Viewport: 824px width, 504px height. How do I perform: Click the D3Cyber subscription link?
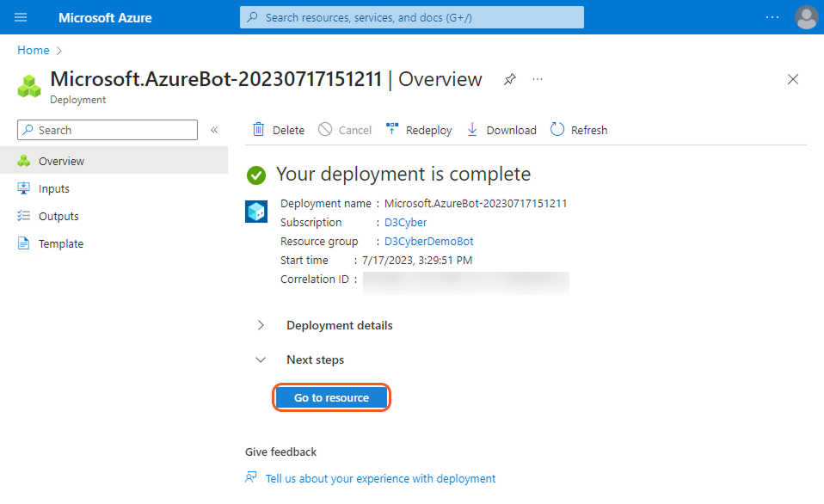pos(405,223)
